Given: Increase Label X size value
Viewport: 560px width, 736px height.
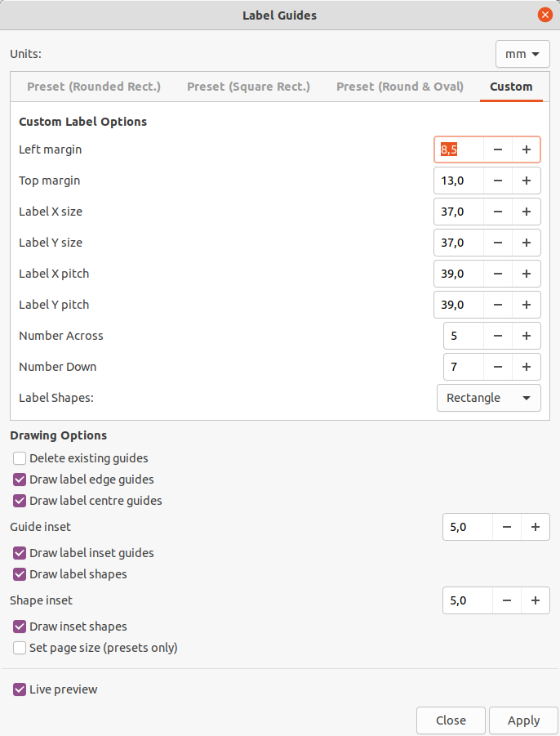Looking at the screenshot, I should pyautogui.click(x=527, y=212).
